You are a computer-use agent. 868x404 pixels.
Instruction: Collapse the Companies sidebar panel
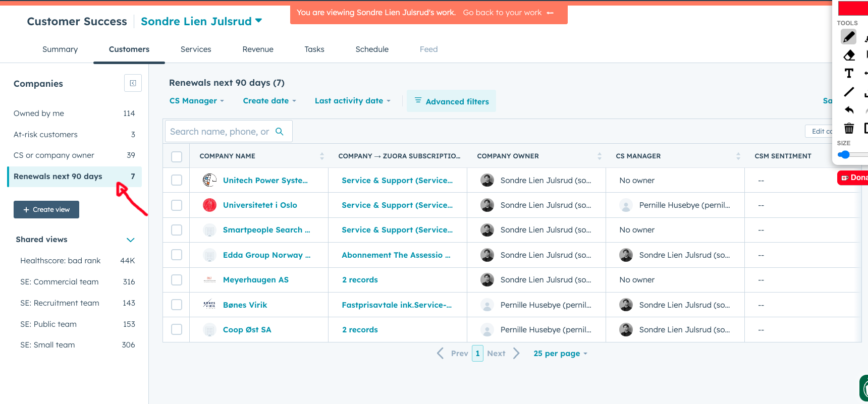pos(133,83)
